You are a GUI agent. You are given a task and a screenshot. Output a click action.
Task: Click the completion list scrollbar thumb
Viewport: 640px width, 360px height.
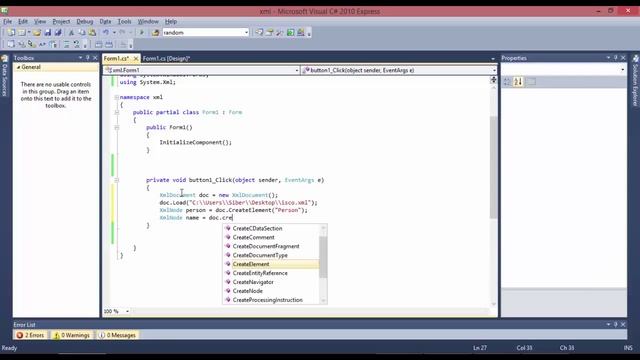tap(323, 257)
